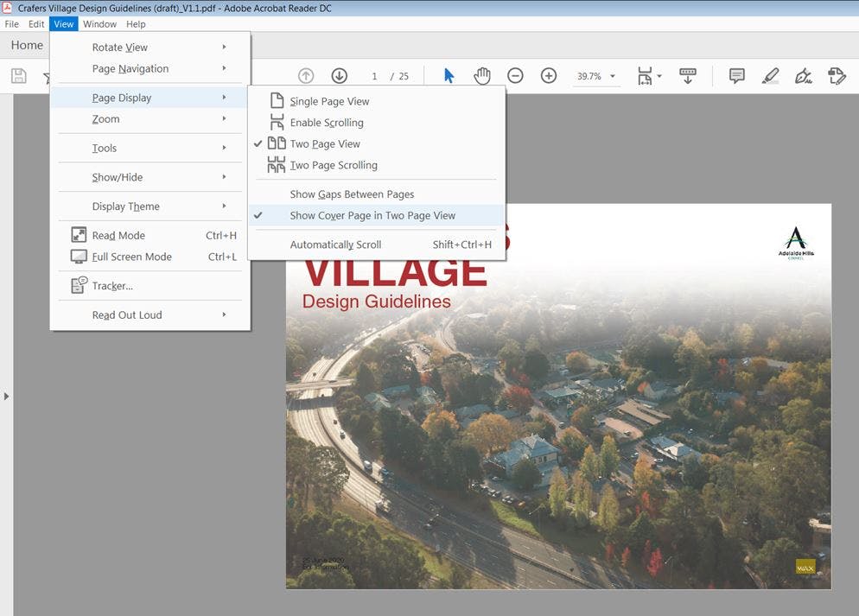Viewport: 859px width, 616px height.
Task: Open the Window menu
Action: [99, 24]
